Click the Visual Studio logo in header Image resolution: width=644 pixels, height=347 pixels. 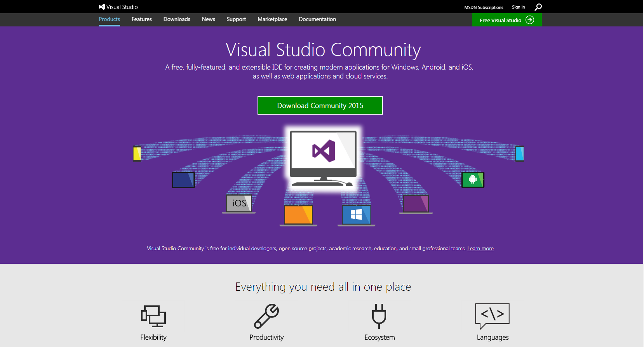pyautogui.click(x=118, y=7)
